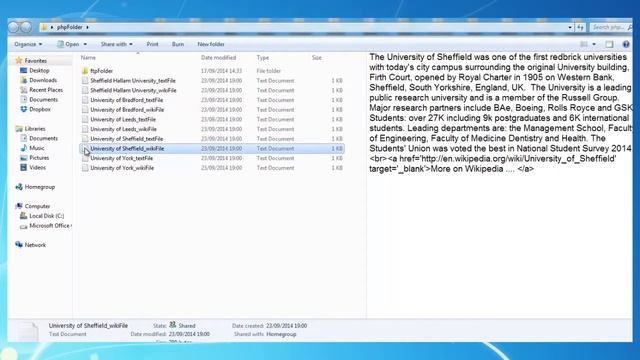Click the New folder button

click(x=211, y=44)
